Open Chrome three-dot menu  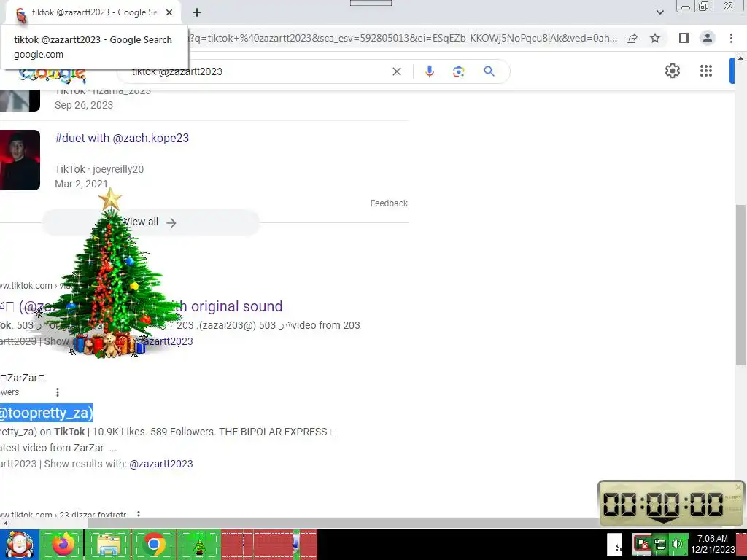(x=731, y=38)
